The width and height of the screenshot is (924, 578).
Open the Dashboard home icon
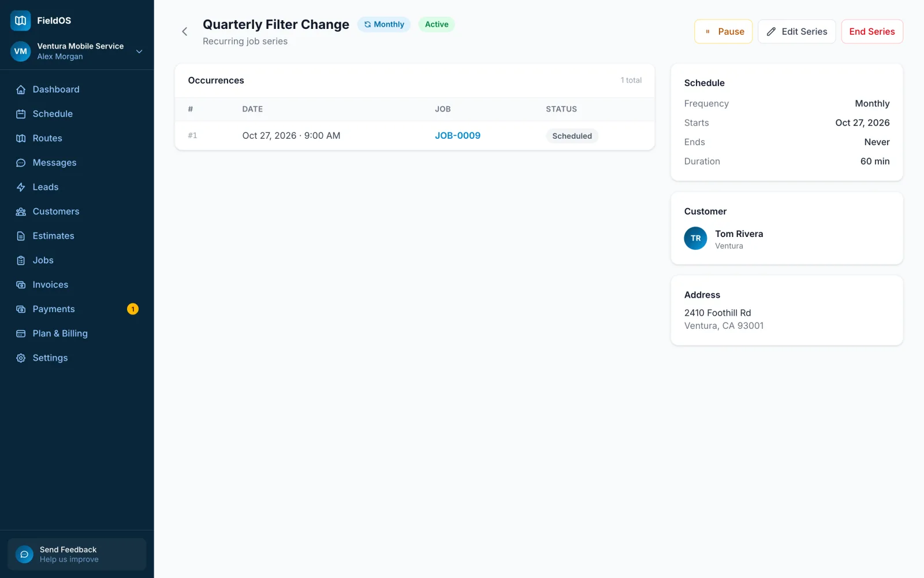point(21,90)
